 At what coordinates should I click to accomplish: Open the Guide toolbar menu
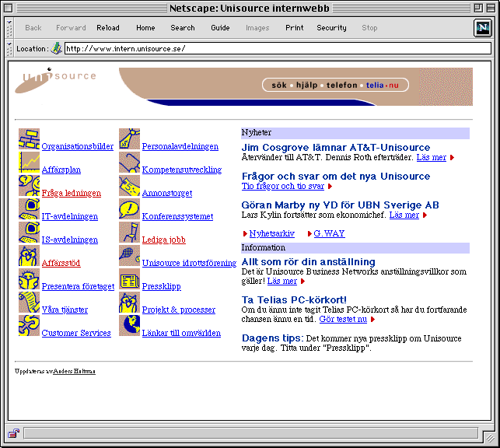220,28
